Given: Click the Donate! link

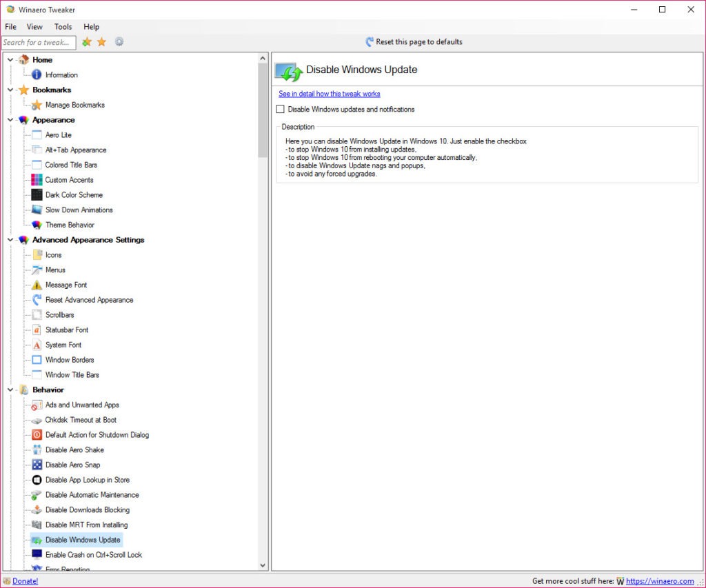Looking at the screenshot, I should coord(26,581).
